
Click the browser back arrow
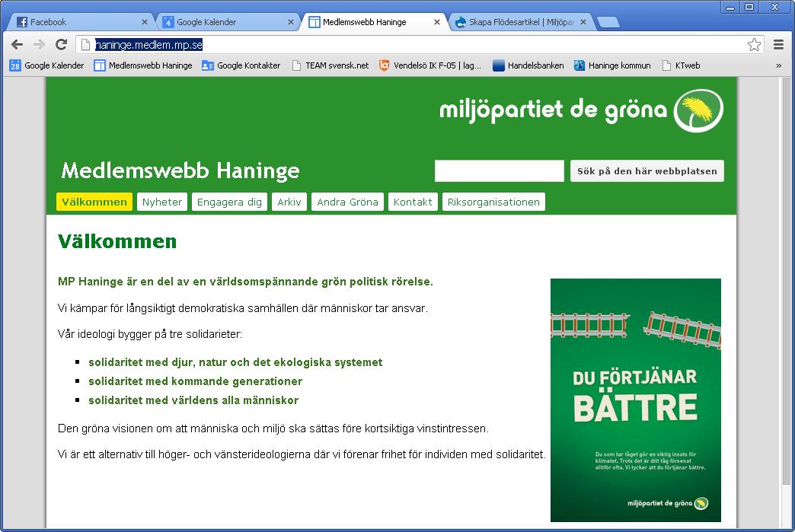[x=17, y=45]
